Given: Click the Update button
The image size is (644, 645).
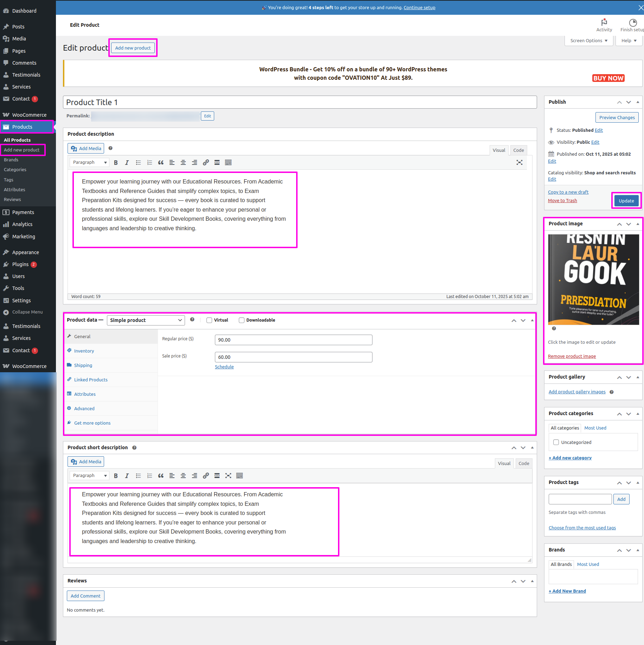Looking at the screenshot, I should pos(626,201).
